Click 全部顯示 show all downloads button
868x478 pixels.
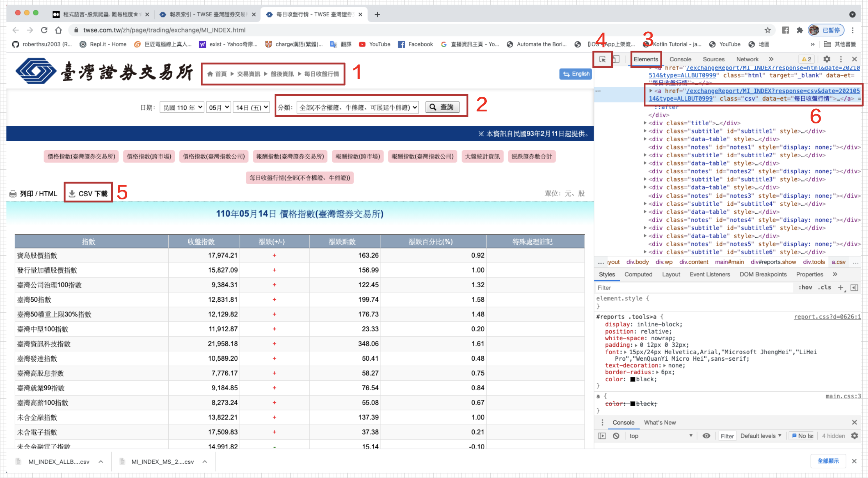[x=828, y=461]
